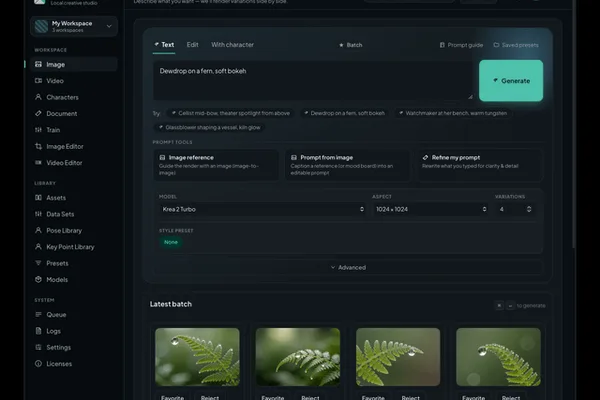Click the Saved presets folder icon
The height and width of the screenshot is (400, 600).
pos(496,45)
